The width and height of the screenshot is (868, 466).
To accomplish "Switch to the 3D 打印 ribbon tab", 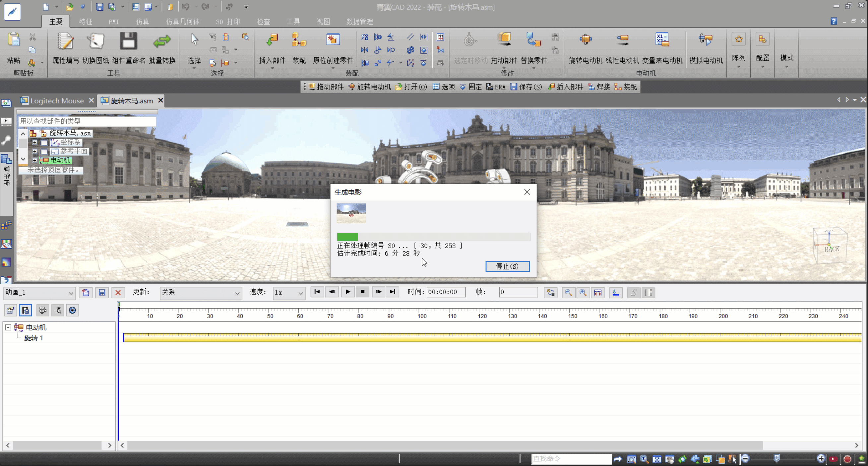I will [x=228, y=22].
